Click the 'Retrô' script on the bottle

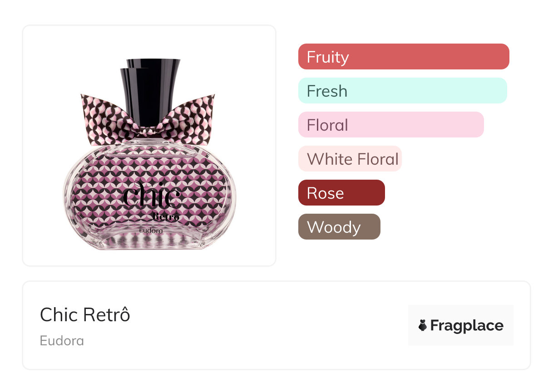[166, 217]
